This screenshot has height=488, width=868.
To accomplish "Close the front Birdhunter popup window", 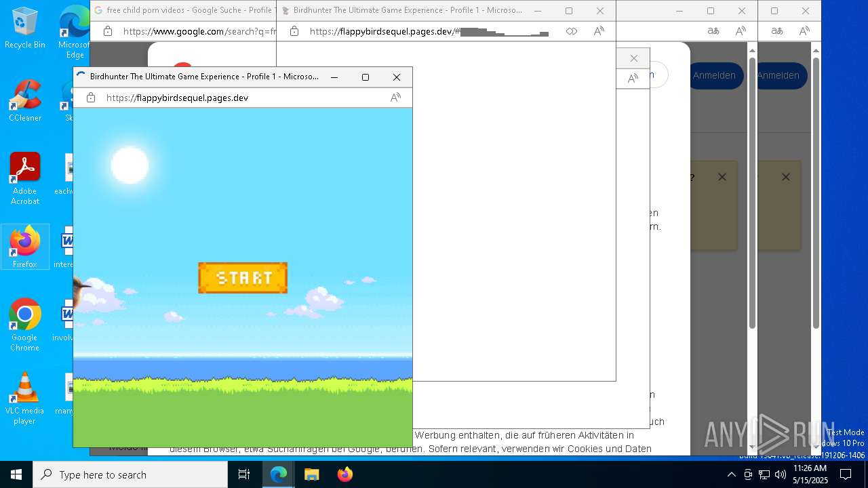I will click(397, 77).
